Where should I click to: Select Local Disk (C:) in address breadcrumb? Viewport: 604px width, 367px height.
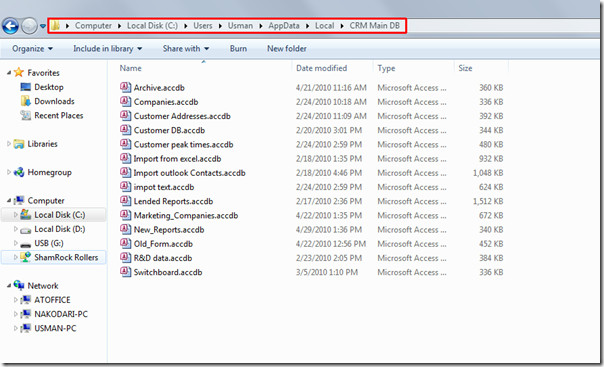152,26
